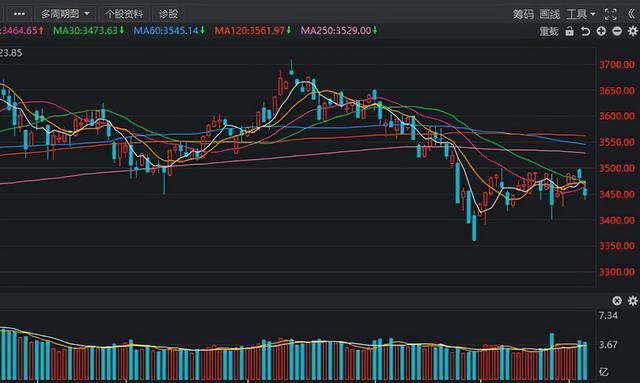Click the 3600.00 price axis label
Image resolution: width=640 pixels, height=383 pixels.
click(x=617, y=116)
